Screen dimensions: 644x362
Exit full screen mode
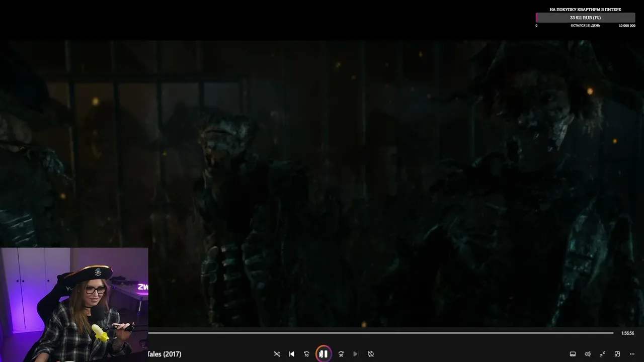pyautogui.click(x=602, y=354)
